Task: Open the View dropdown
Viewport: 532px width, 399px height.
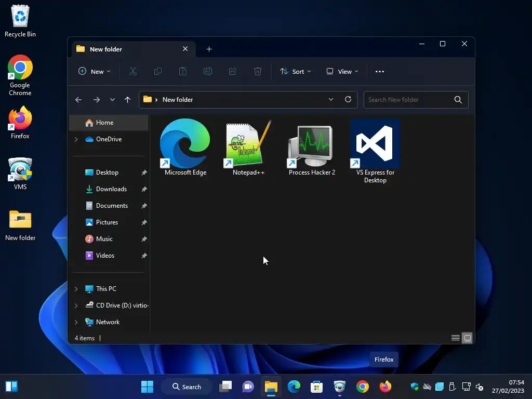Action: coord(342,72)
